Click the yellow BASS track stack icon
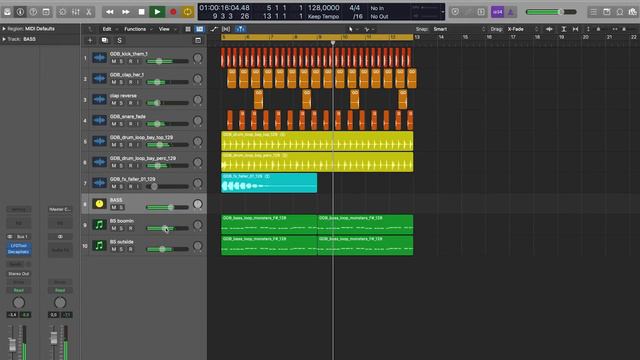Screen dimensions: 640x360 [99, 203]
